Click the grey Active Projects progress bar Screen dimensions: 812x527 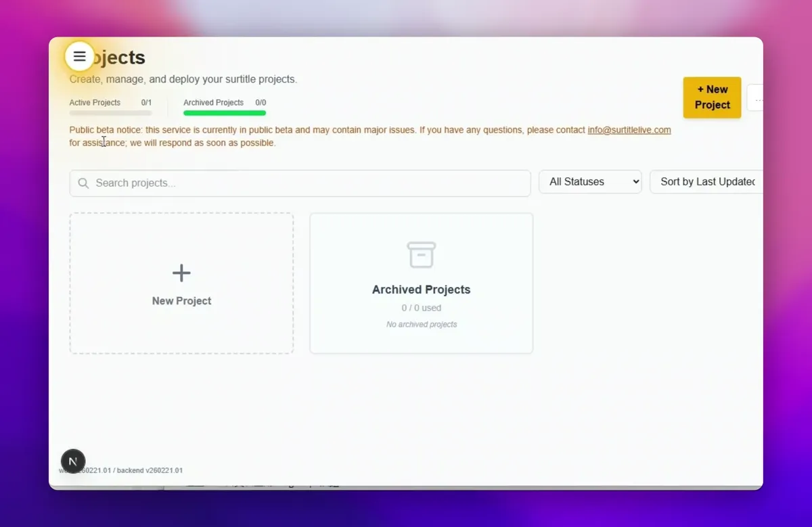[110, 114]
